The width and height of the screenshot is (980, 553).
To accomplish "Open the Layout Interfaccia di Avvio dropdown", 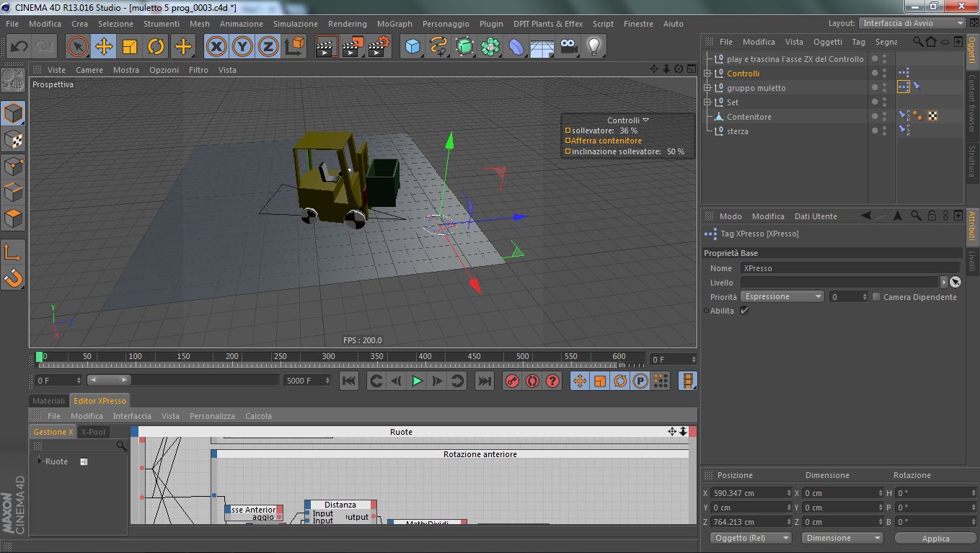I will pyautogui.click(x=912, y=23).
